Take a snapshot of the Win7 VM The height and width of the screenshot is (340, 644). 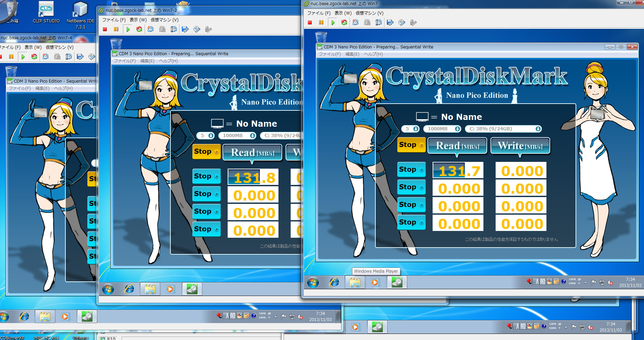pos(356,22)
